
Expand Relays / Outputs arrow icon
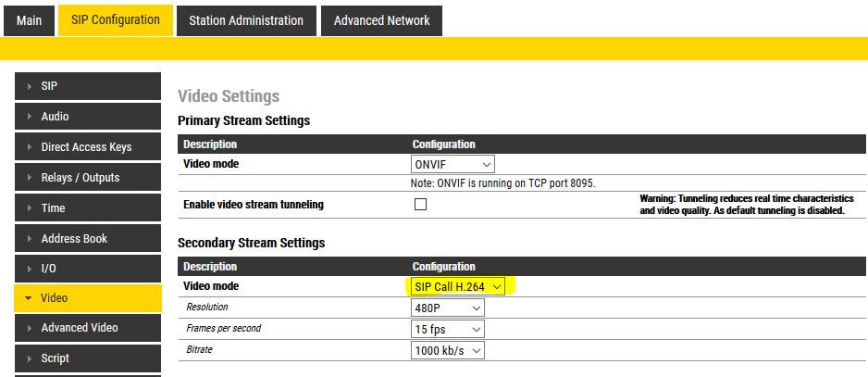coord(30,178)
